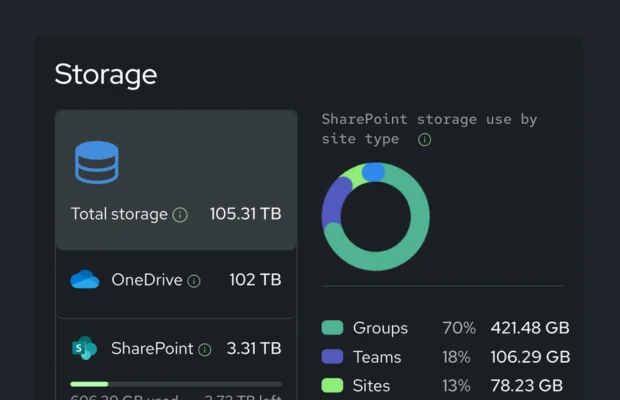Select the SharePoint label text
Image resolution: width=620 pixels, height=400 pixels.
[x=152, y=348]
